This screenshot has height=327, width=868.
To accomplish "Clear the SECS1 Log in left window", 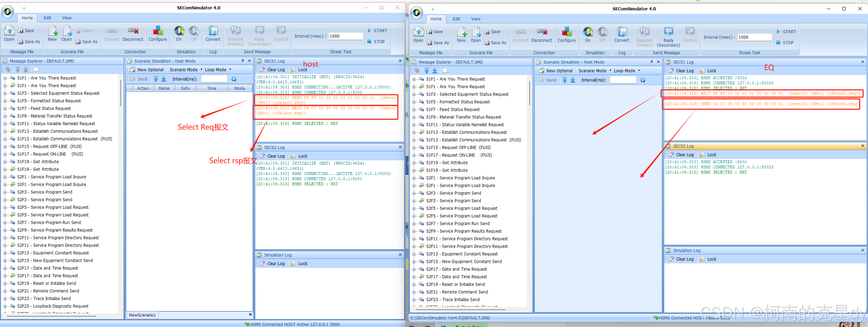I will pos(272,69).
